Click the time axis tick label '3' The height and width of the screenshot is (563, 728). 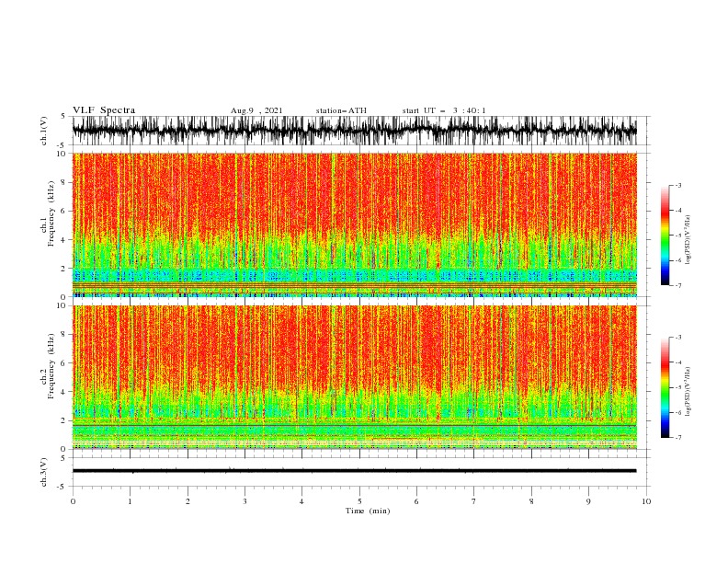pos(245,501)
